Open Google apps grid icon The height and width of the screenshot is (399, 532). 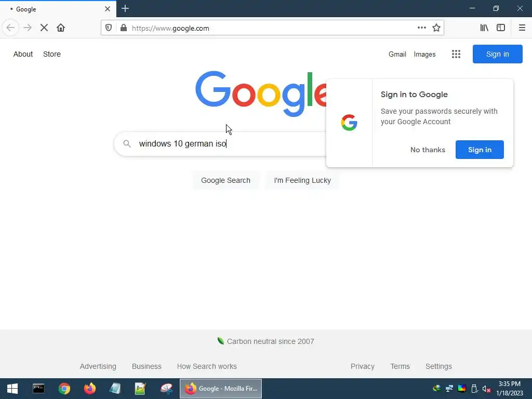coord(456,54)
